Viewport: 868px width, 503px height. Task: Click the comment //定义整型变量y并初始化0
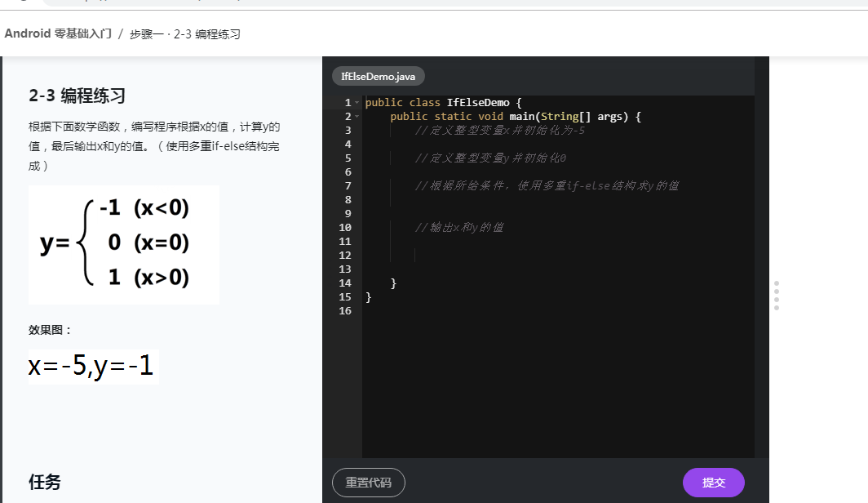[x=490, y=158]
